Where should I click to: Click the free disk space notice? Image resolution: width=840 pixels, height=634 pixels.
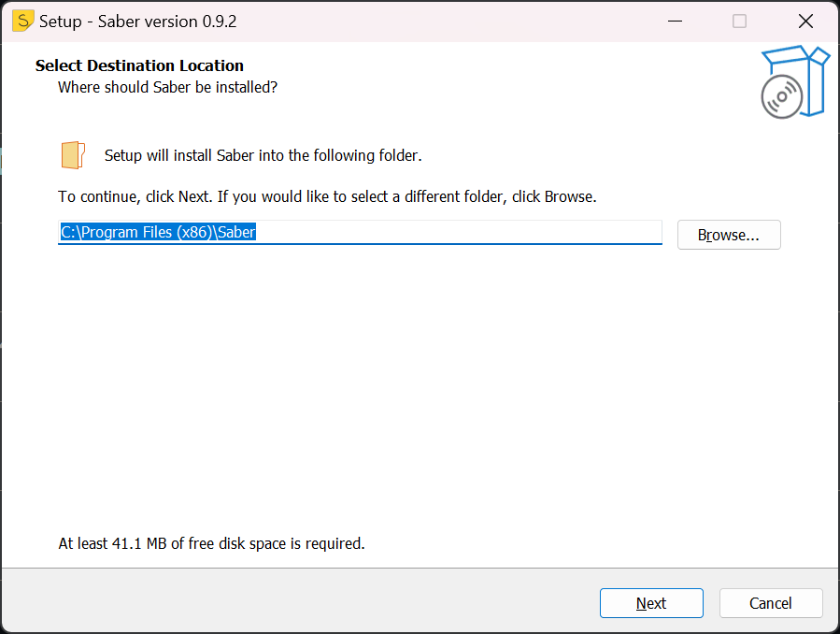[x=211, y=543]
